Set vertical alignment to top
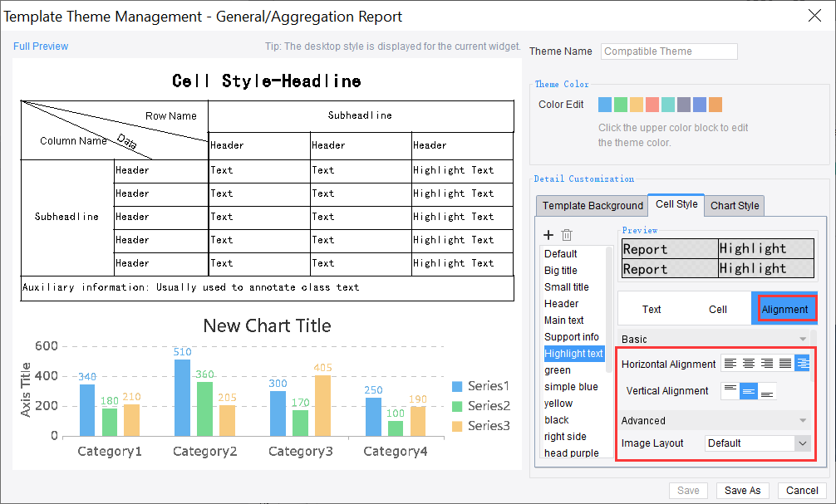The width and height of the screenshot is (836, 504). point(730,390)
